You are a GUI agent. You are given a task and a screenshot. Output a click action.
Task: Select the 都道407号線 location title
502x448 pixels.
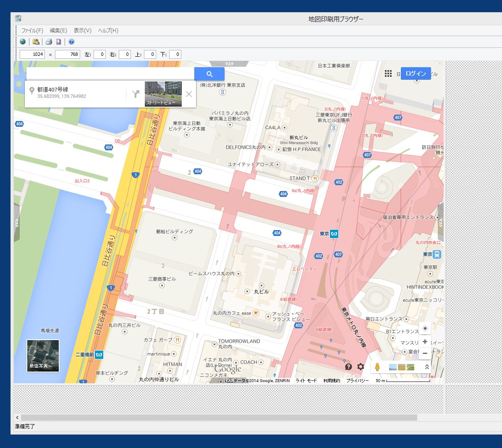tap(52, 89)
